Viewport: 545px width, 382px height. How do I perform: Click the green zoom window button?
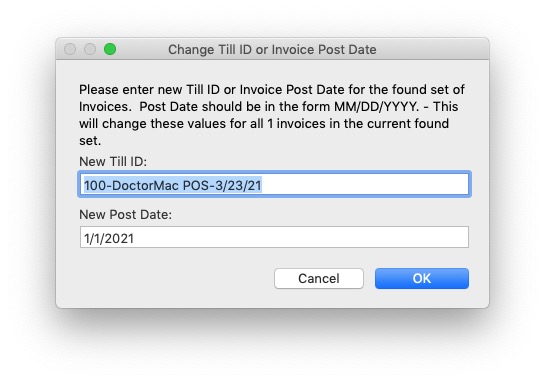[110, 49]
